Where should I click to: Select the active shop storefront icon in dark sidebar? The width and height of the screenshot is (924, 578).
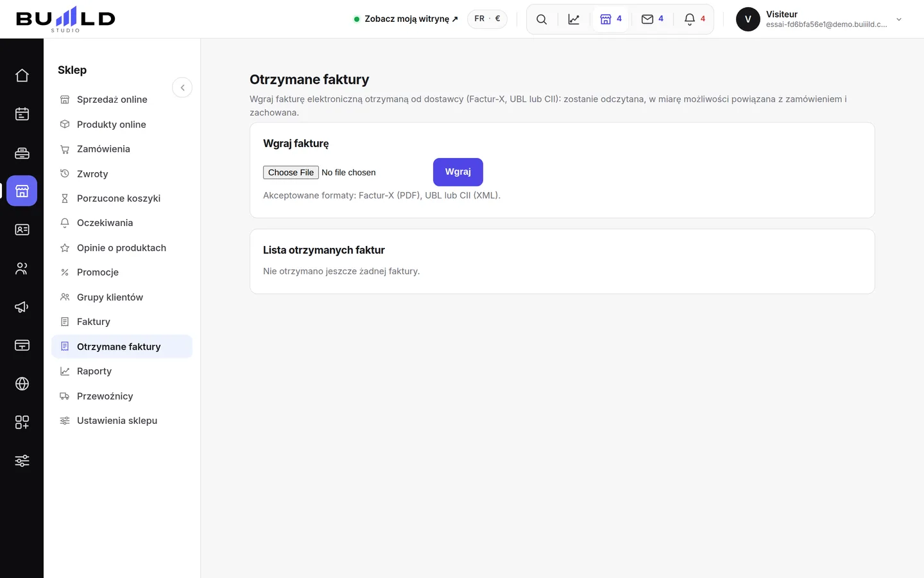pyautogui.click(x=22, y=191)
